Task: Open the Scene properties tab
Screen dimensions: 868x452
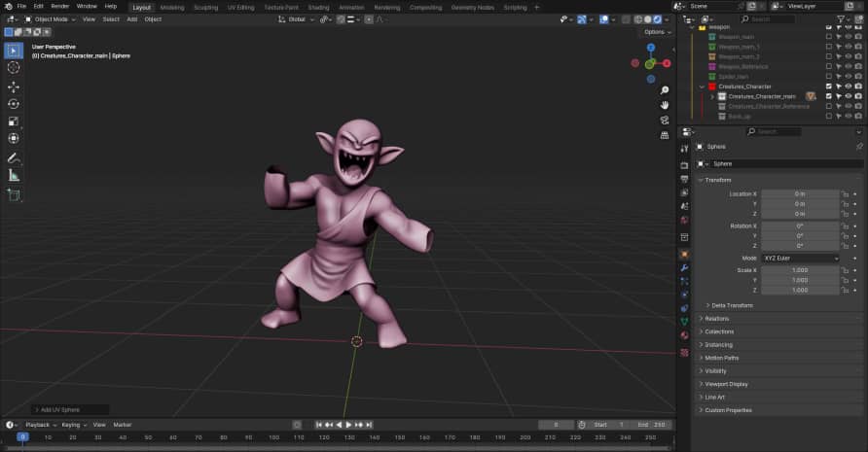Action: pos(685,206)
